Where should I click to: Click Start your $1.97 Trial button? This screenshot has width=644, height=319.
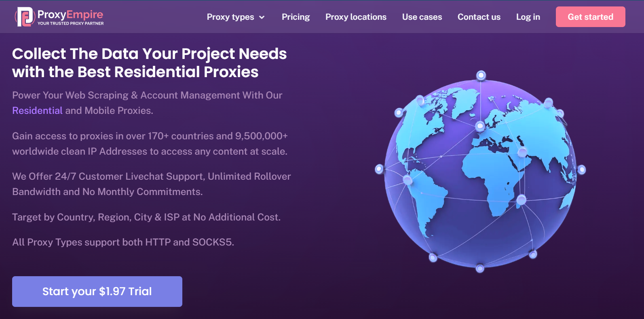[x=97, y=292]
